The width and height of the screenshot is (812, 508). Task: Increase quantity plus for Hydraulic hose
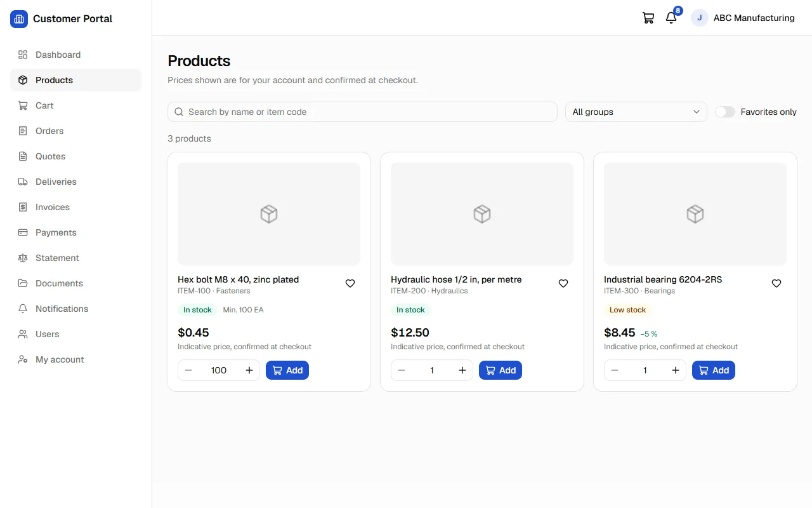pos(462,370)
